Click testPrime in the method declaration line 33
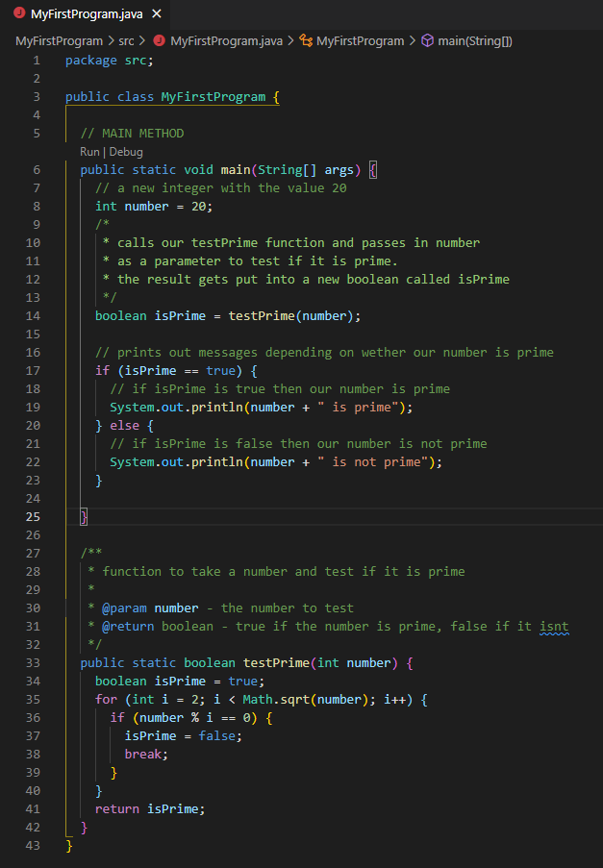Viewport: 603px width, 868px height. 276,663
